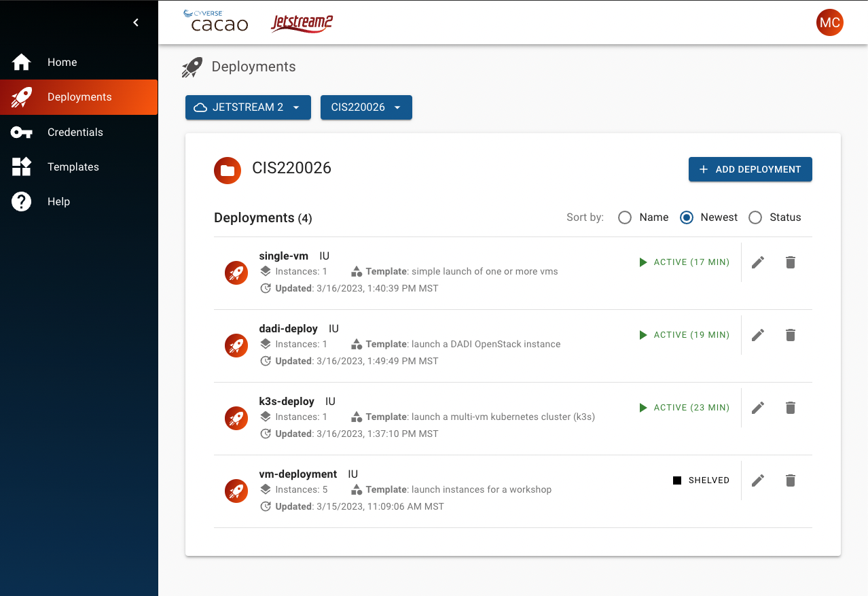This screenshot has height=596, width=868.
Task: Open the Templates page in sidebar
Action: [x=73, y=166]
